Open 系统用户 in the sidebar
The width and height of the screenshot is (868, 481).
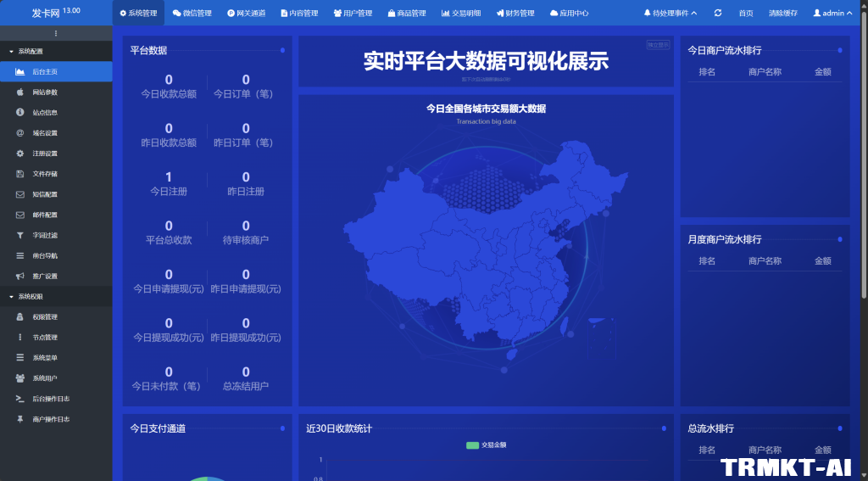(x=45, y=378)
